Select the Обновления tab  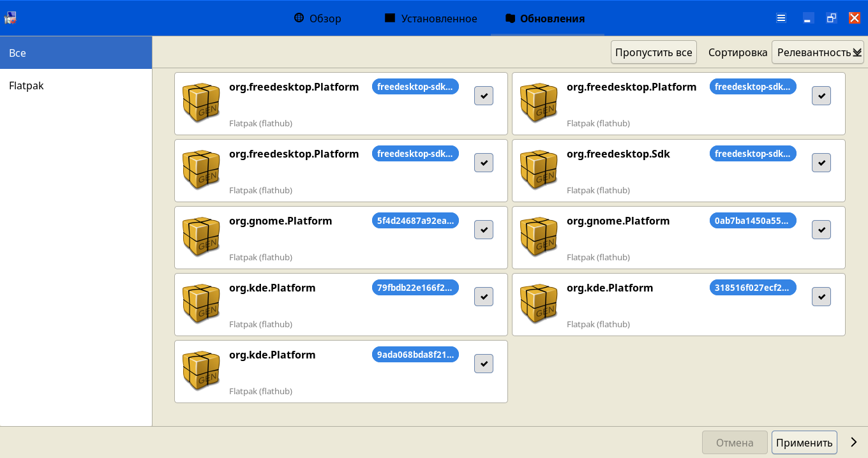point(547,18)
